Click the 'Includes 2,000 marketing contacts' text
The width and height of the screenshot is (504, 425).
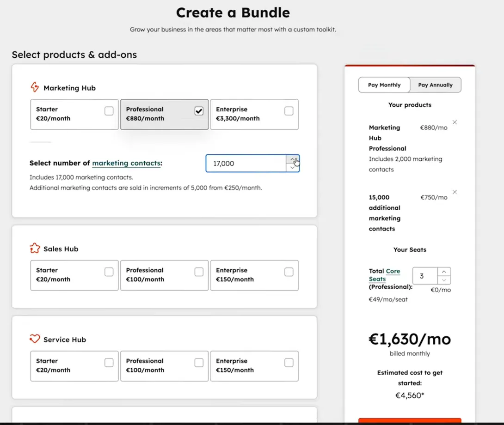(x=406, y=164)
